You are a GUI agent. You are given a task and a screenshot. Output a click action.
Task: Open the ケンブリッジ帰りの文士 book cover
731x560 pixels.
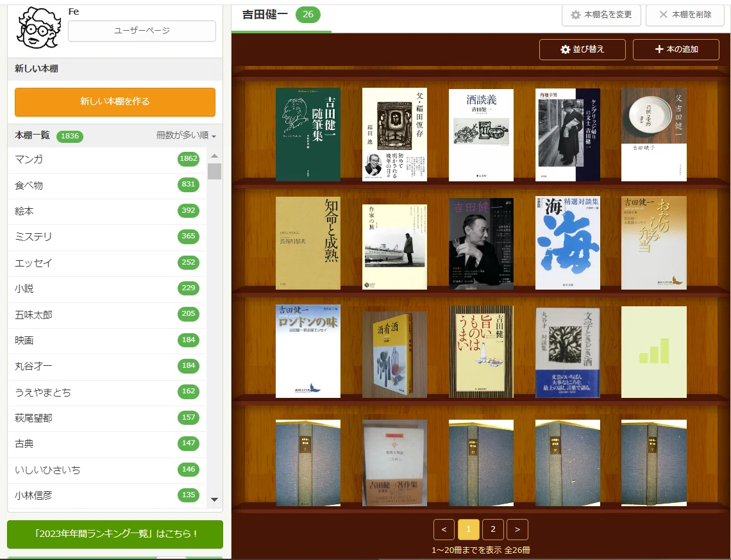click(x=568, y=135)
